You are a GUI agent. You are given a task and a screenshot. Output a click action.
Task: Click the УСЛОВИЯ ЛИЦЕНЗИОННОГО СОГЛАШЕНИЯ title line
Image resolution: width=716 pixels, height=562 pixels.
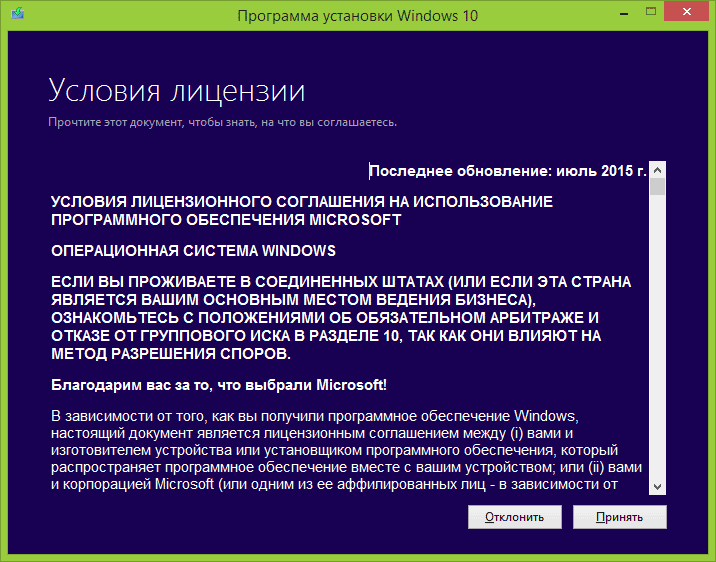301,202
